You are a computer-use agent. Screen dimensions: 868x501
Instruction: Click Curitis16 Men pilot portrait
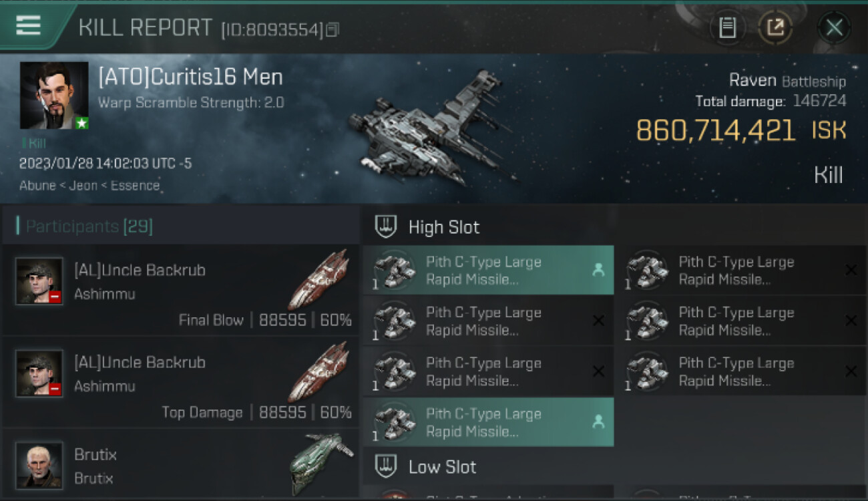click(54, 96)
